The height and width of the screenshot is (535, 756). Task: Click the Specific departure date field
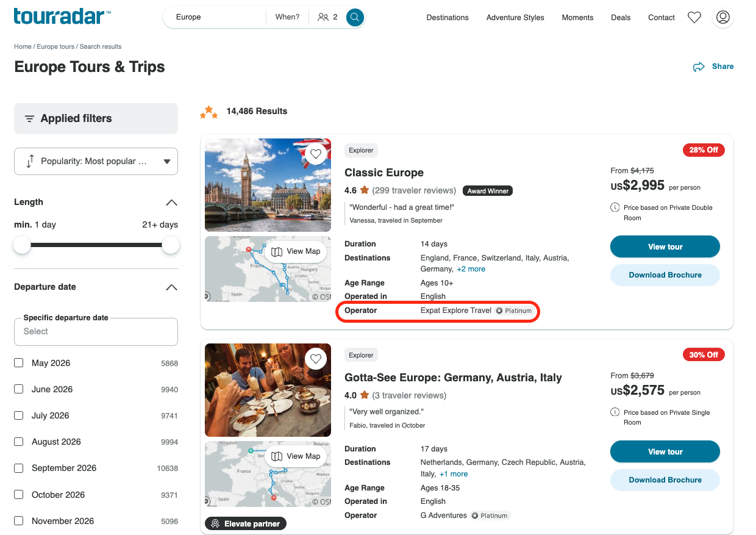click(96, 332)
